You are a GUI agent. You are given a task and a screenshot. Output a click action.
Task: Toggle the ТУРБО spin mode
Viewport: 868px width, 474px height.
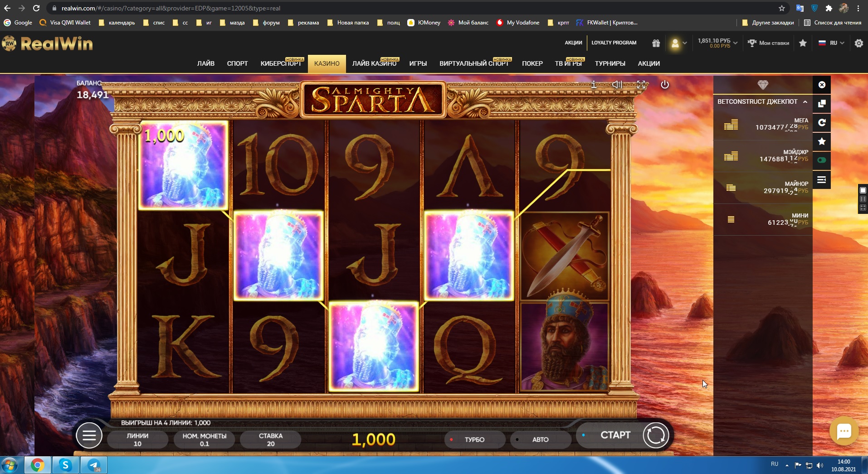coord(474,440)
